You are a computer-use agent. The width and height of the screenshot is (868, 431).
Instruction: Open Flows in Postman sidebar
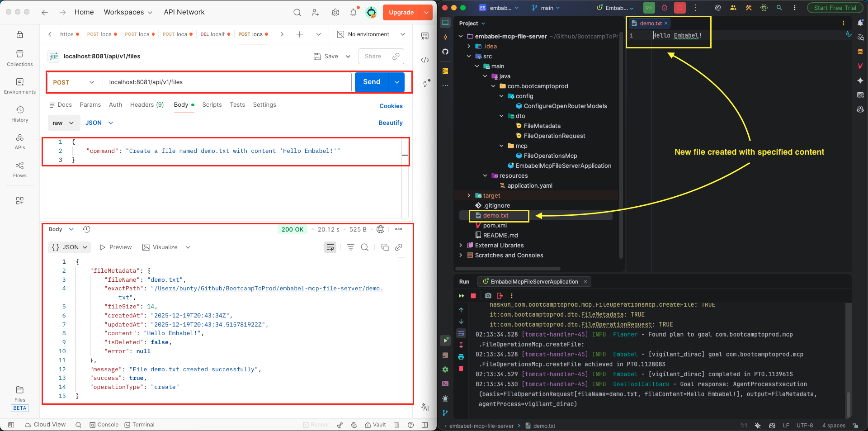coord(20,170)
